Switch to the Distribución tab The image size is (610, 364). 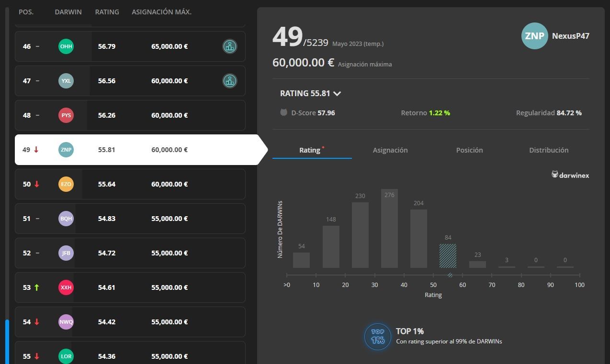click(549, 150)
